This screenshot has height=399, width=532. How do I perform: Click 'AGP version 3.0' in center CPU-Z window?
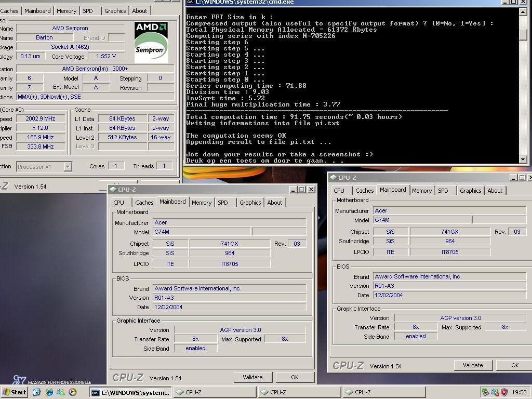[x=240, y=330]
